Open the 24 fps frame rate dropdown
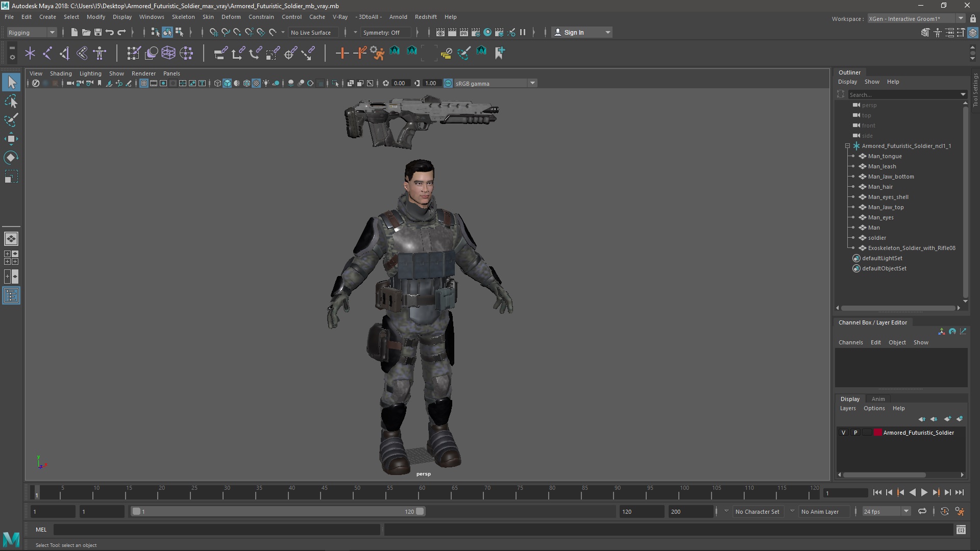Viewport: 980px width, 551px height. click(886, 511)
